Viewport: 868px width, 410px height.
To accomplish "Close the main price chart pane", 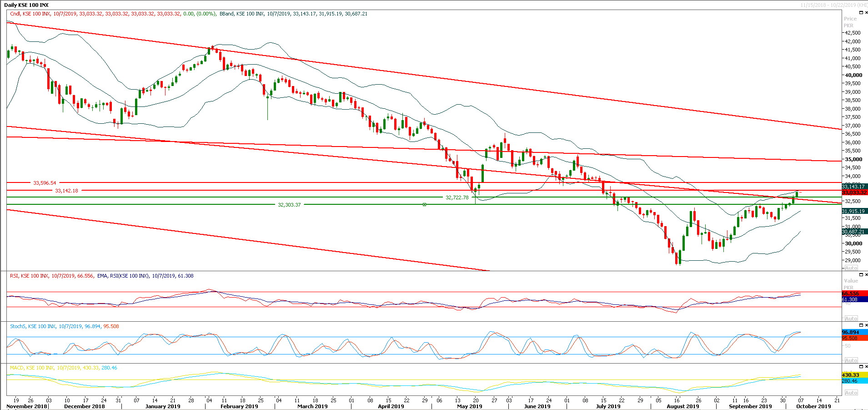I will click(866, 13).
